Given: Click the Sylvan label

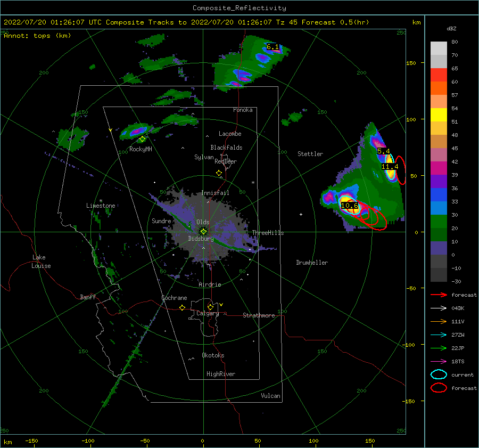Looking at the screenshot, I should tap(204, 157).
